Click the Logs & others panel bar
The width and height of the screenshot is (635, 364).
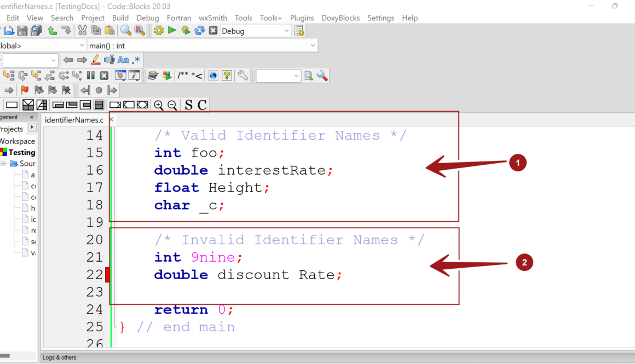click(x=59, y=357)
